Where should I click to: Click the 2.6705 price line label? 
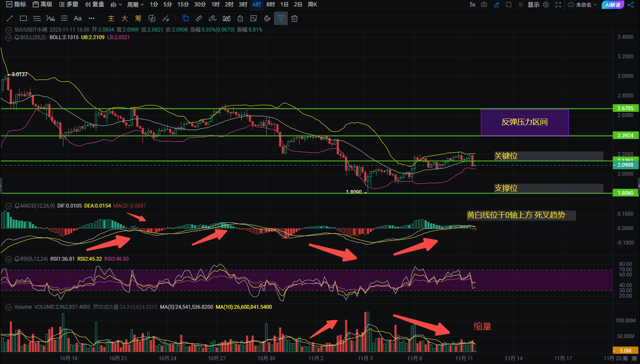(626, 108)
